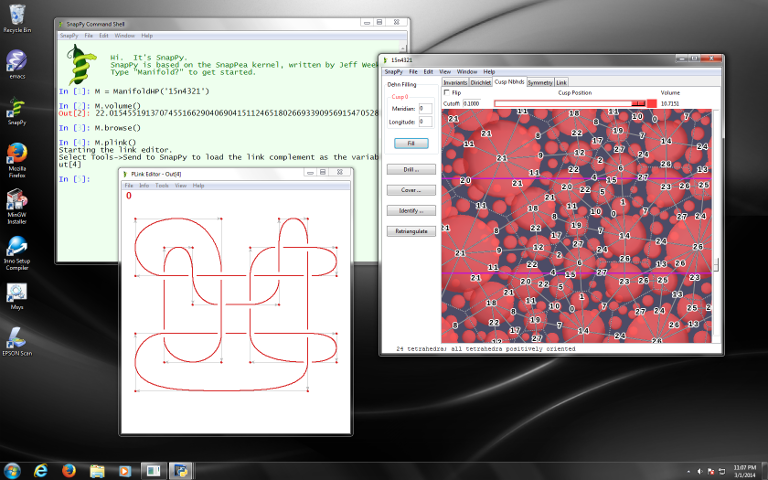Open the Inno Setup Compiler desktop icon

(17, 253)
